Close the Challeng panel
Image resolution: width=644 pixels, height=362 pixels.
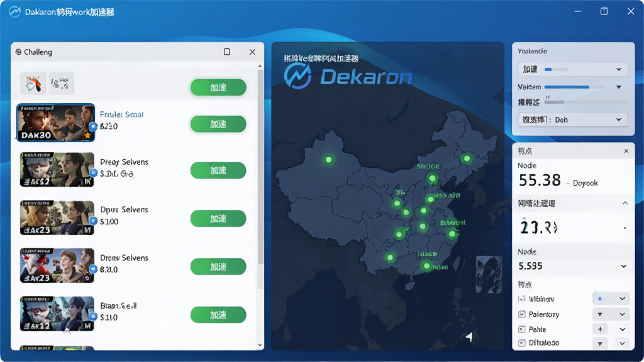coord(252,52)
